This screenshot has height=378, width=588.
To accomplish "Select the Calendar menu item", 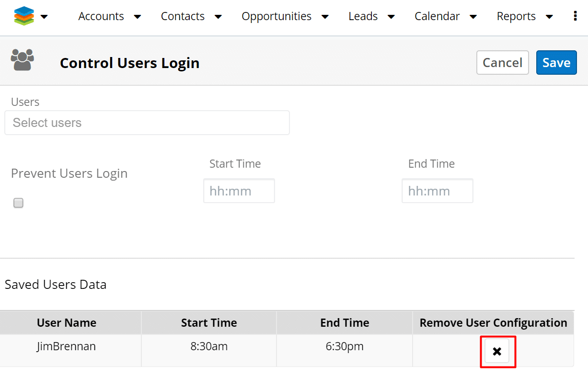I will [x=437, y=16].
